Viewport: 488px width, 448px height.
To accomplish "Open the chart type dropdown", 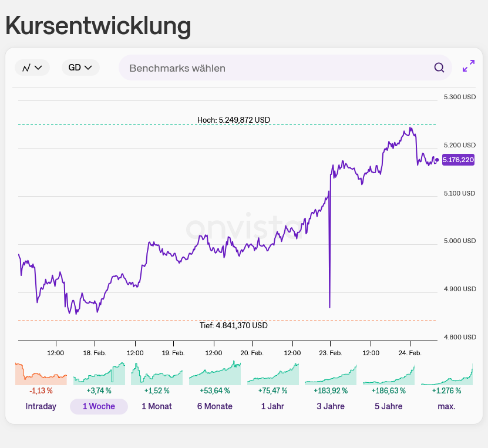I will click(x=32, y=68).
